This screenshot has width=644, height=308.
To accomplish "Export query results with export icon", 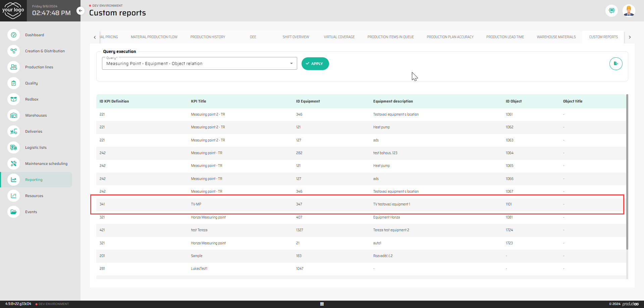I will (615, 64).
